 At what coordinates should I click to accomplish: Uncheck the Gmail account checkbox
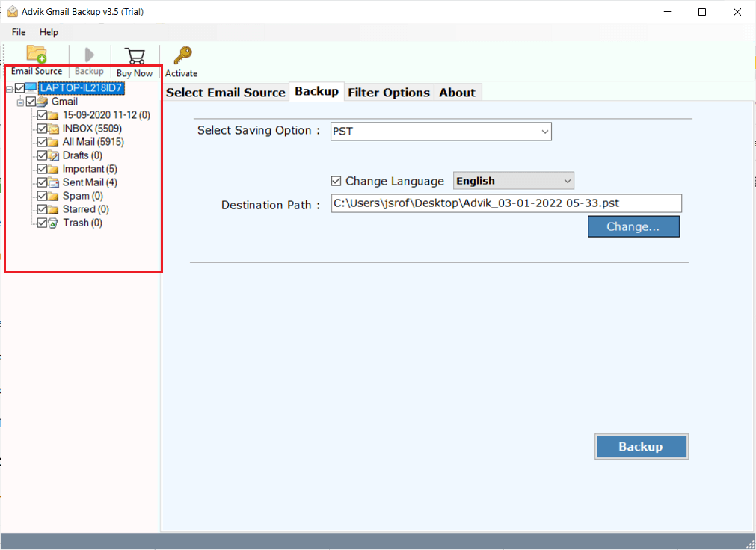[x=31, y=101]
